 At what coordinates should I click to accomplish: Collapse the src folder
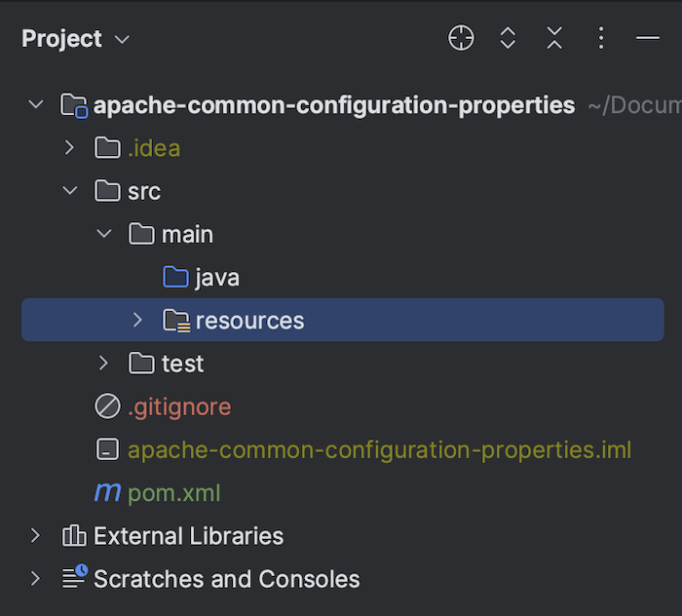click(x=69, y=191)
